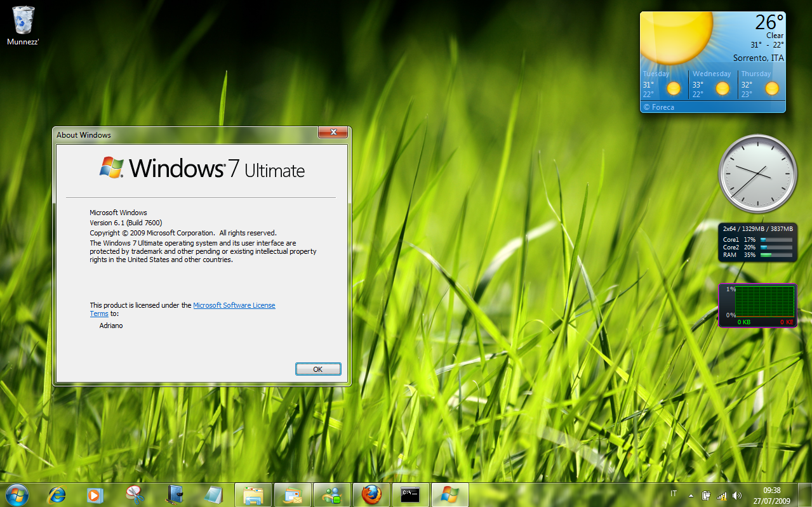Click the Windows 7 Ultimate logo banner

coord(202,168)
